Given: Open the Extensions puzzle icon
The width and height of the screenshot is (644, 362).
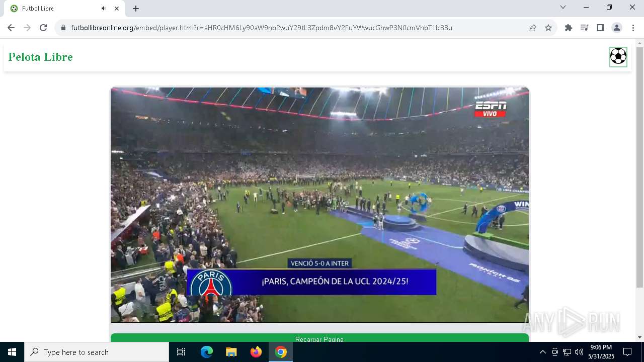Looking at the screenshot, I should [x=569, y=28].
